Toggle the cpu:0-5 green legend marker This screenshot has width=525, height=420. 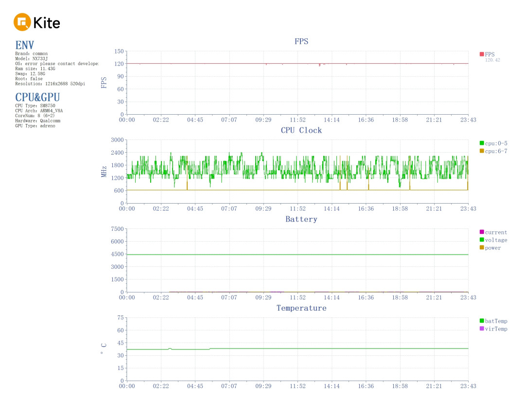tap(481, 143)
